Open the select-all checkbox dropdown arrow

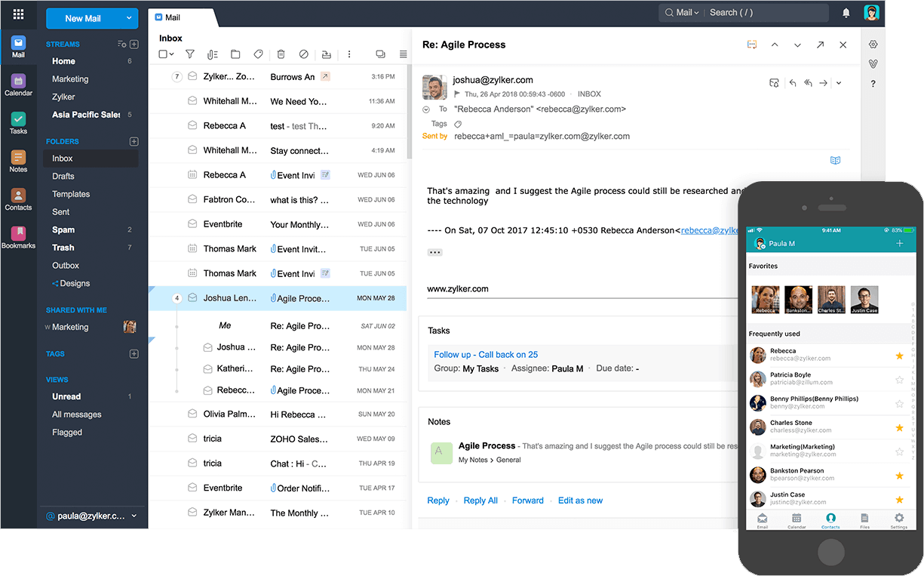172,54
